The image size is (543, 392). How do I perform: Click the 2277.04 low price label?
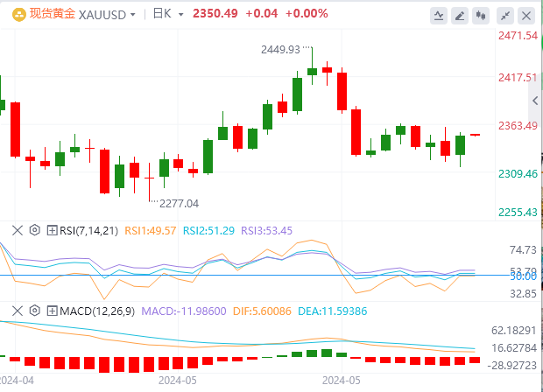(178, 203)
